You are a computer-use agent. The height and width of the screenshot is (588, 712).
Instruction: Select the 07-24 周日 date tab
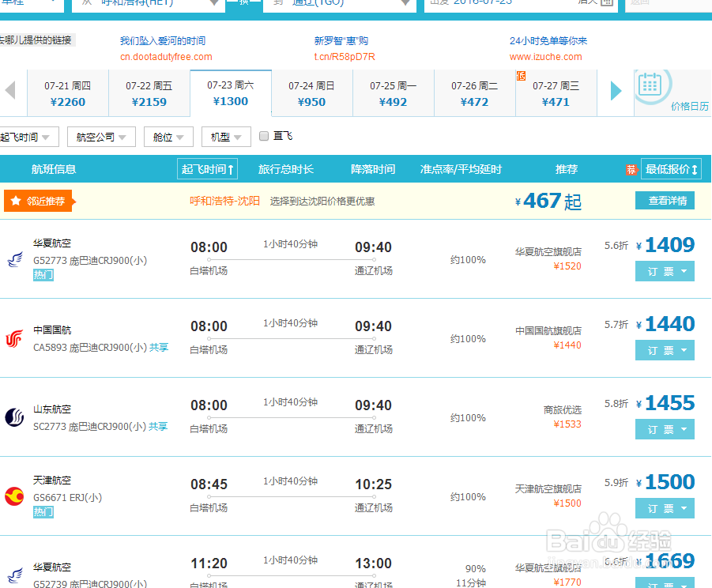tap(312, 93)
